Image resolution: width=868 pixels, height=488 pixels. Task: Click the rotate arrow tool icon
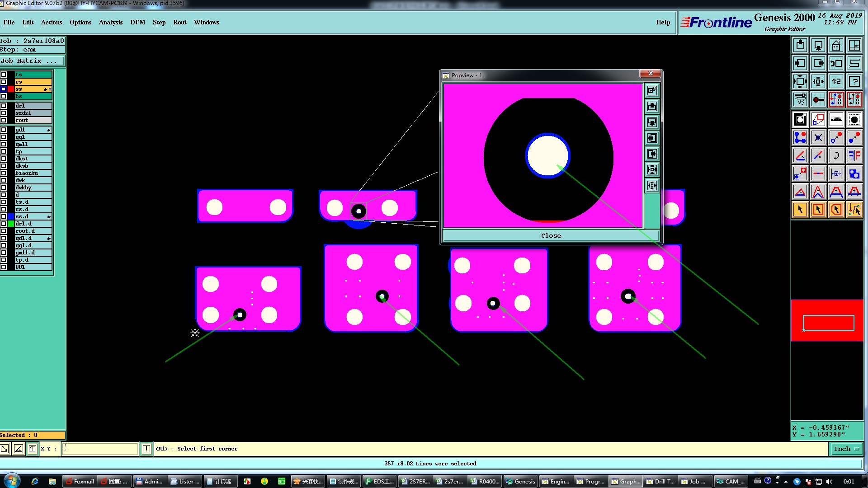[836, 155]
